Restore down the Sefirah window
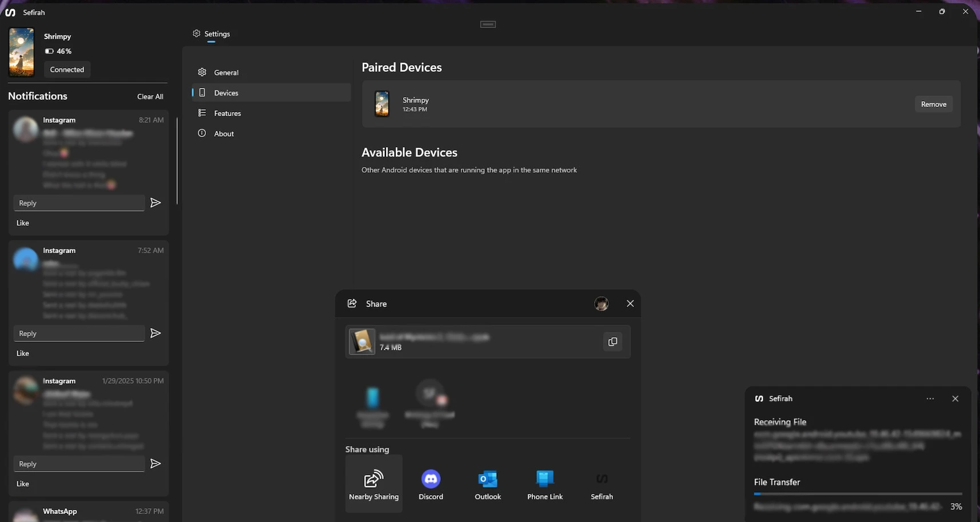Screen dimensions: 980x522 (942, 11)
